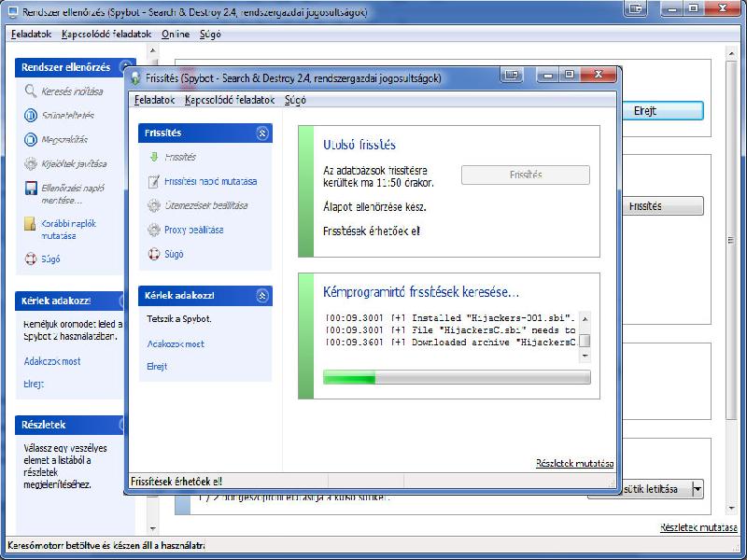Click the Frissítési napló mutatása notepad icon
This screenshot has height=560, width=747.
pos(154,181)
